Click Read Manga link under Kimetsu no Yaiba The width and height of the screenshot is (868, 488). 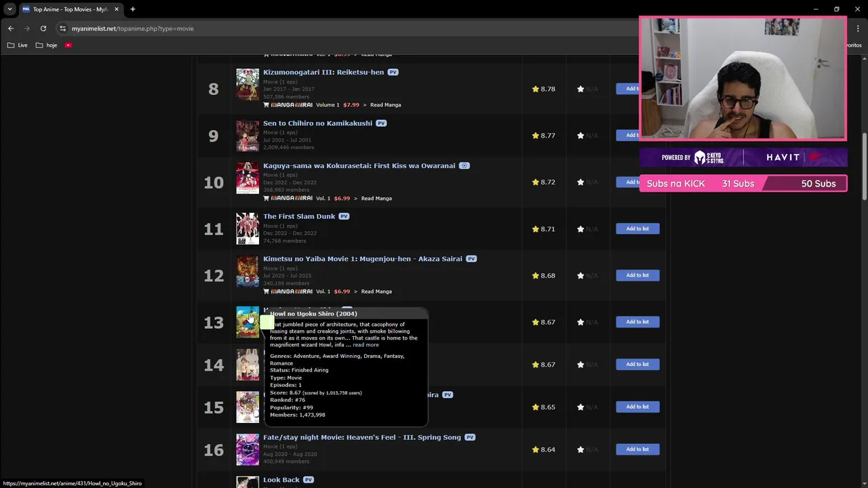click(376, 291)
